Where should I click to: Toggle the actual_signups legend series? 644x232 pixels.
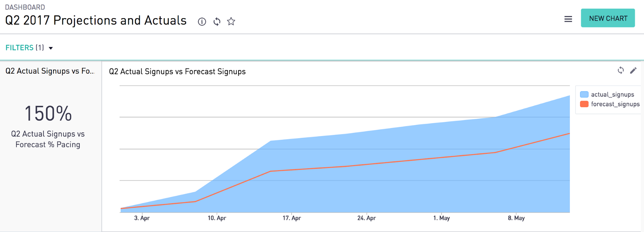pyautogui.click(x=612, y=94)
